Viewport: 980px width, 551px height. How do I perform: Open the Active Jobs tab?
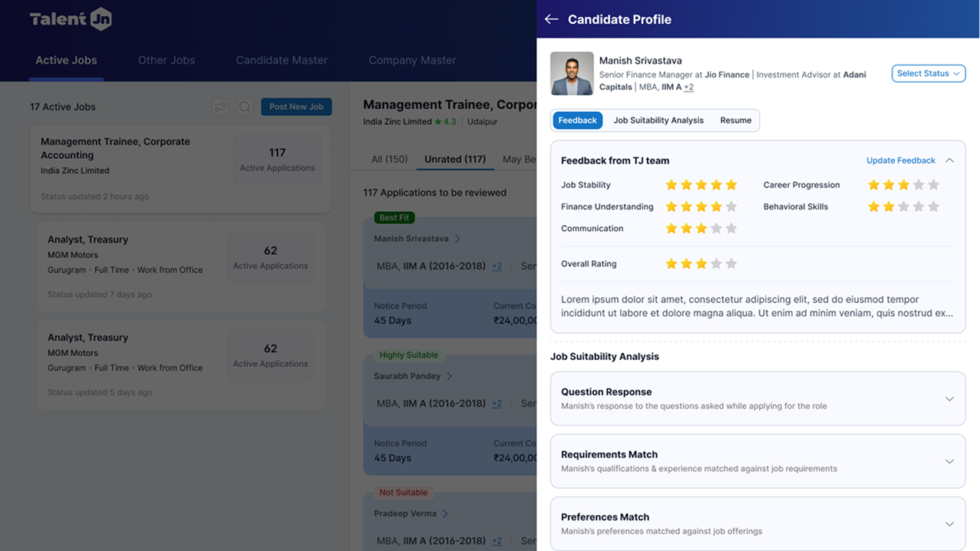(66, 60)
